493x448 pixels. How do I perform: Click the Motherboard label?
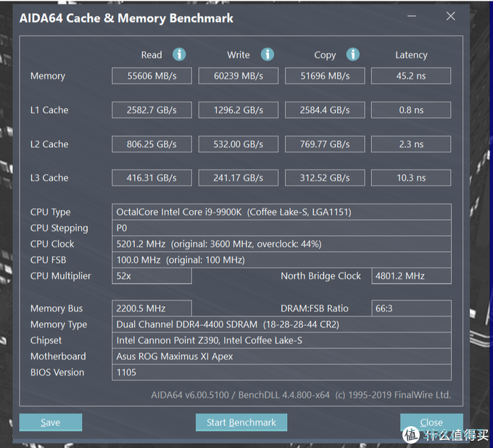[58, 357]
